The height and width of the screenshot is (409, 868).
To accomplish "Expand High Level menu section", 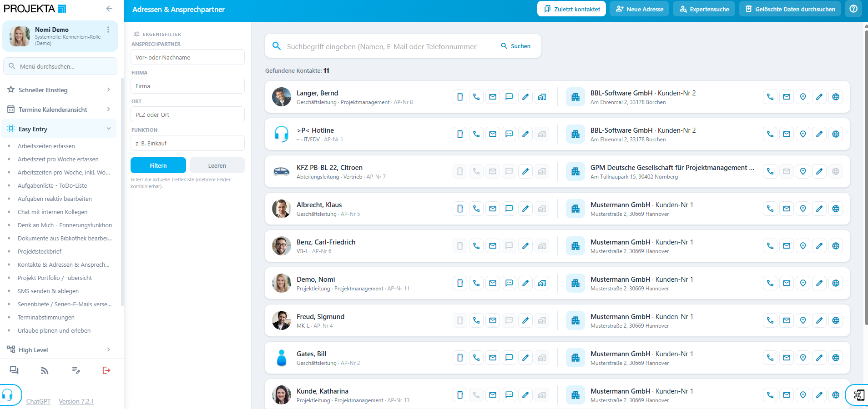I will (x=59, y=350).
